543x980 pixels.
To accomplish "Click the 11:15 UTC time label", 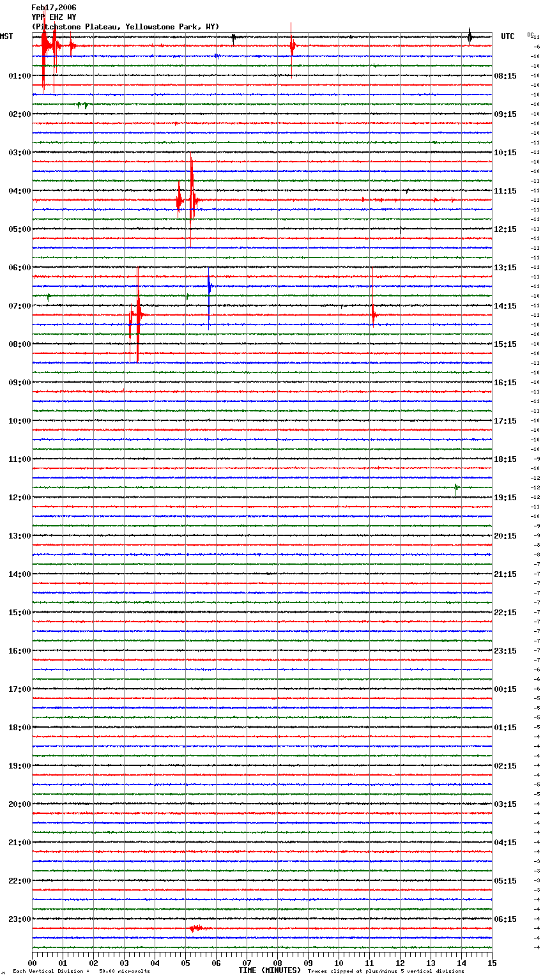I will pyautogui.click(x=505, y=191).
